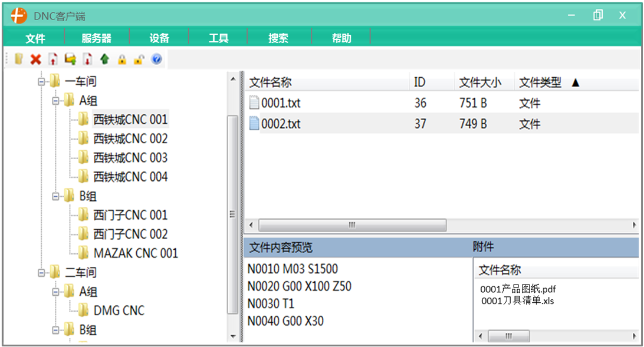Collapse the 一车间 tree node
644x347 pixels.
(41, 81)
